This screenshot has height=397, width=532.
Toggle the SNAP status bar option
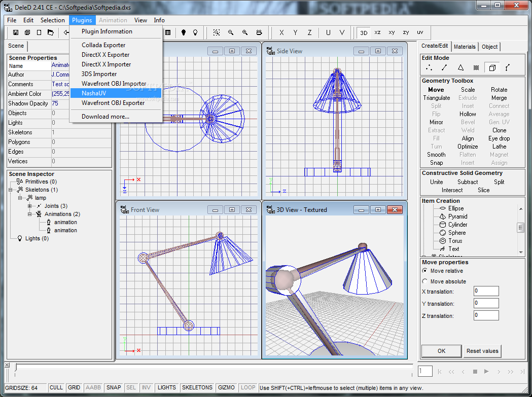114,387
